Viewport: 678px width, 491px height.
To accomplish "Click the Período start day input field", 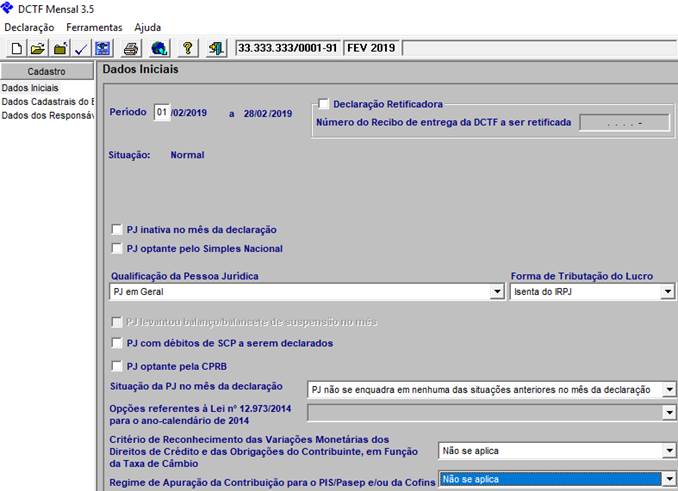I will [161, 113].
